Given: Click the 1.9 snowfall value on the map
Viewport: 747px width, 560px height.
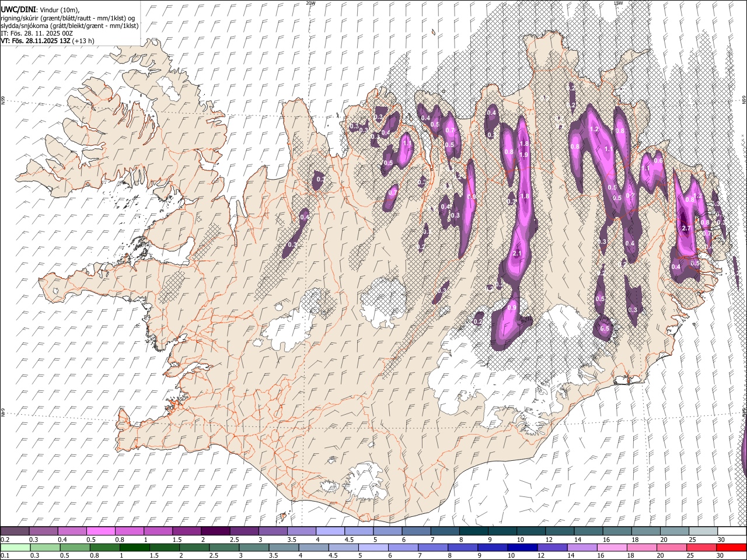Looking at the screenshot, I should point(524,155).
